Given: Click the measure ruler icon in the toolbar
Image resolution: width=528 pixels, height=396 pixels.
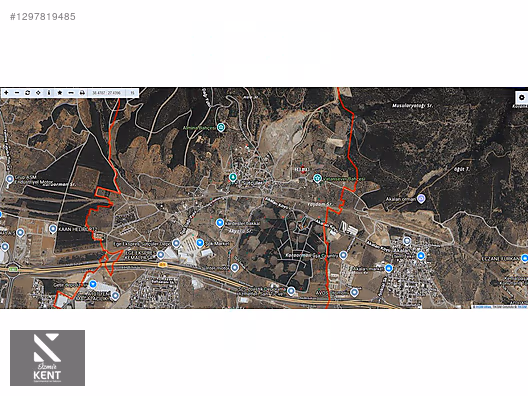Looking at the screenshot, I should tap(71, 93).
